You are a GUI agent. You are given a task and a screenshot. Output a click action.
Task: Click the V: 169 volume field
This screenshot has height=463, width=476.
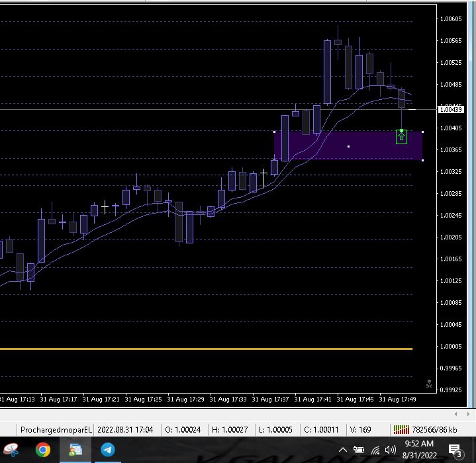tap(360, 429)
